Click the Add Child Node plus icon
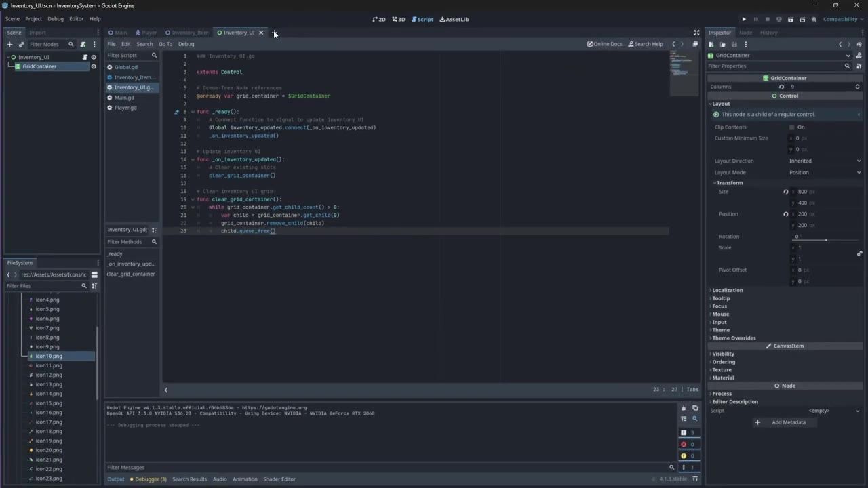868x488 pixels. click(x=9, y=44)
